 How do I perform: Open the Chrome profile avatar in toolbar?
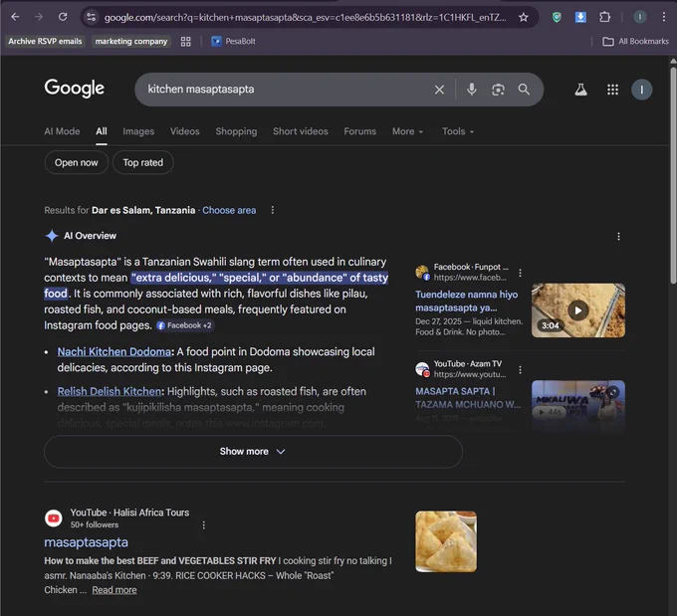[639, 17]
